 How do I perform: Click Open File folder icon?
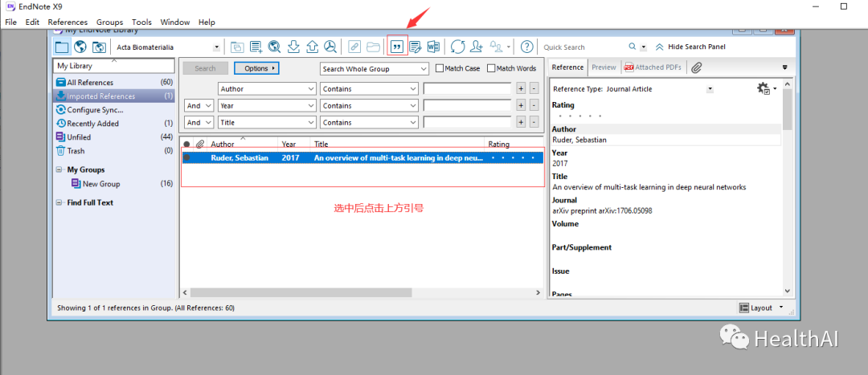click(373, 47)
